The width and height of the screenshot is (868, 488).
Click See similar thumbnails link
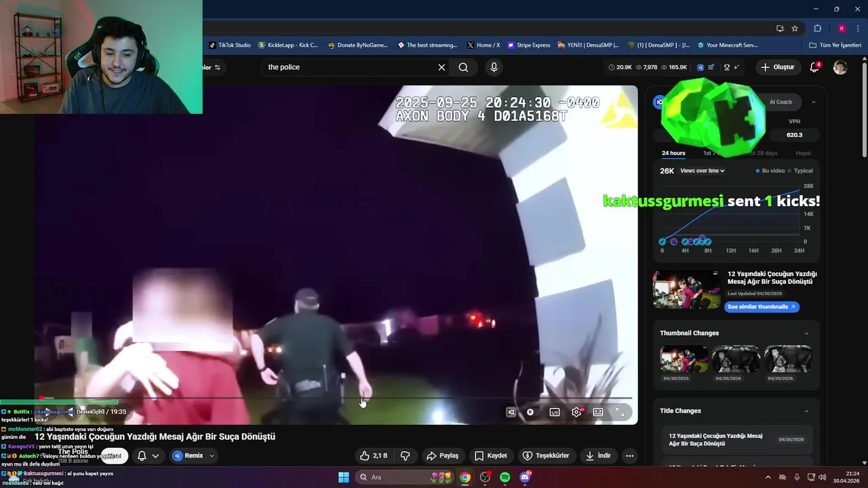762,306
